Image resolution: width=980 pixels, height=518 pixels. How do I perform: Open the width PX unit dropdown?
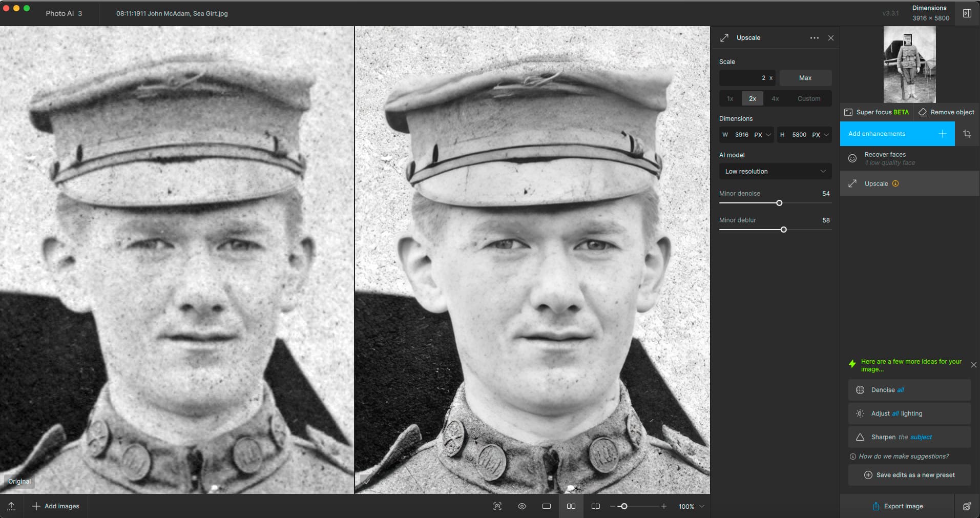pos(762,135)
